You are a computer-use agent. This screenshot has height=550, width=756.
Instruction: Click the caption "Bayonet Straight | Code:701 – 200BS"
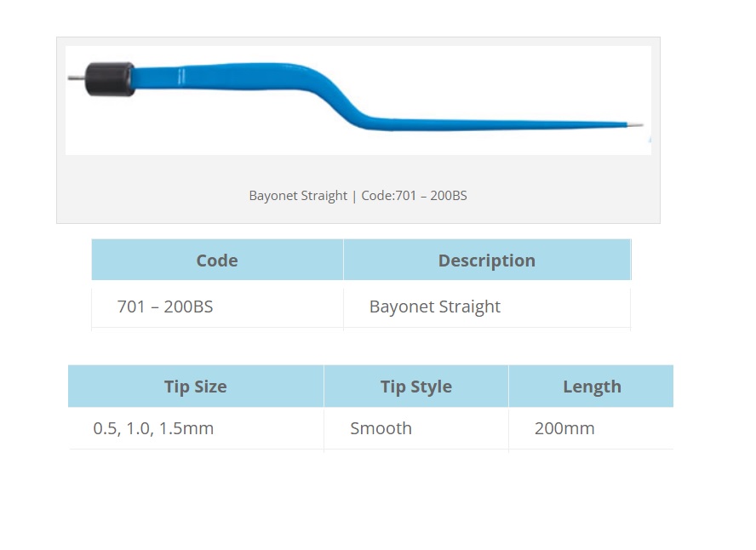click(x=358, y=196)
